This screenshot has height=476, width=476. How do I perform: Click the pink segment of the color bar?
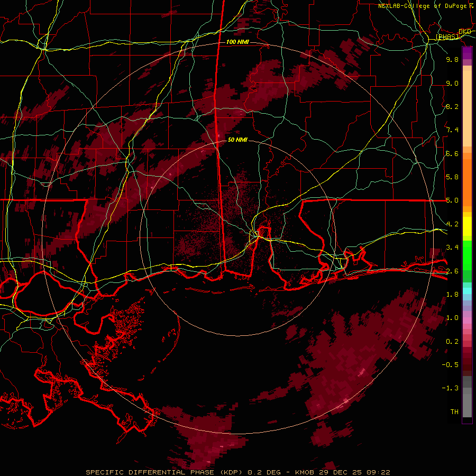467,321
